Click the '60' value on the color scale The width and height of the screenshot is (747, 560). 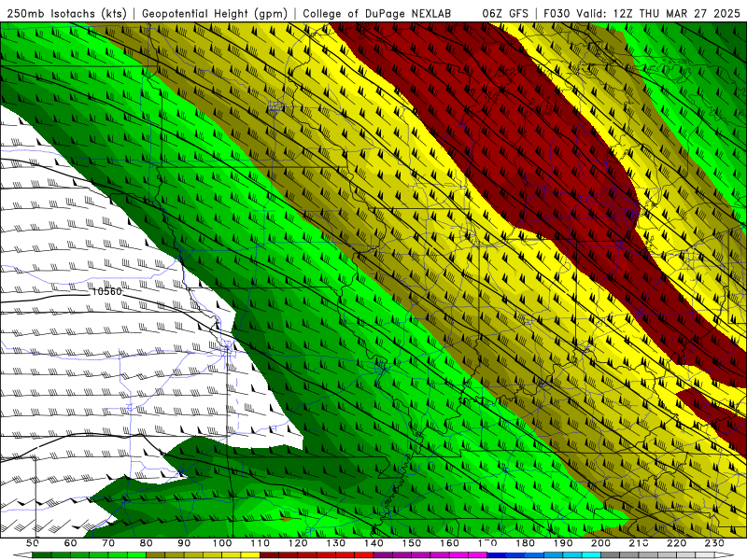click(71, 543)
